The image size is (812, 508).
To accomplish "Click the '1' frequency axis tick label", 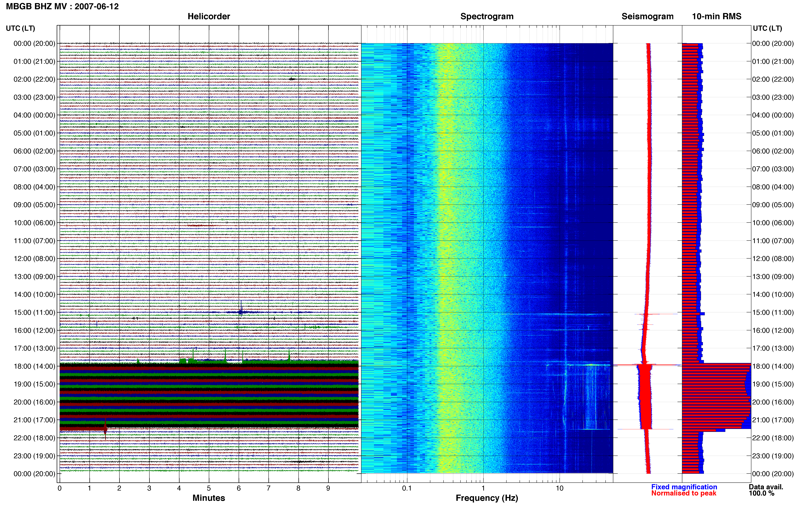I will (x=483, y=488).
